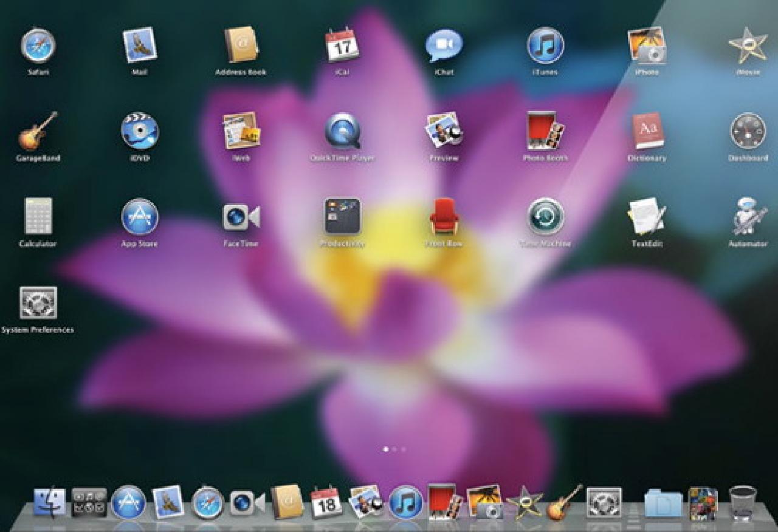Open the Trash in the Dock
778x532 pixels.
pos(743,503)
